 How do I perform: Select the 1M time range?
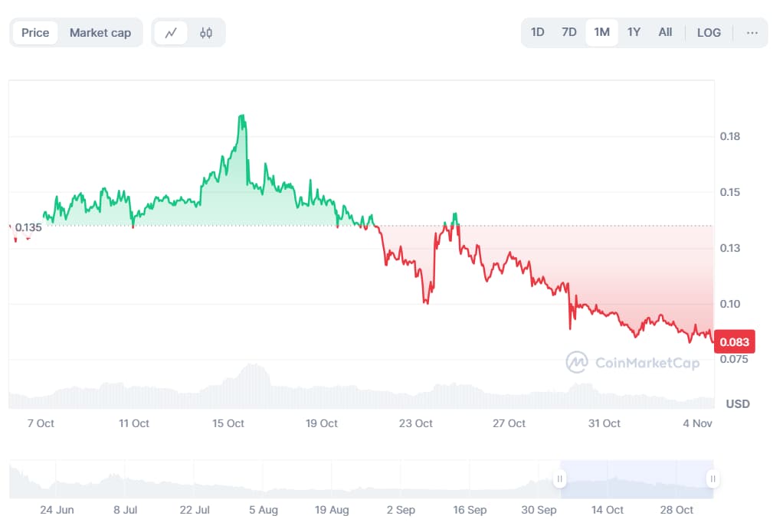602,33
